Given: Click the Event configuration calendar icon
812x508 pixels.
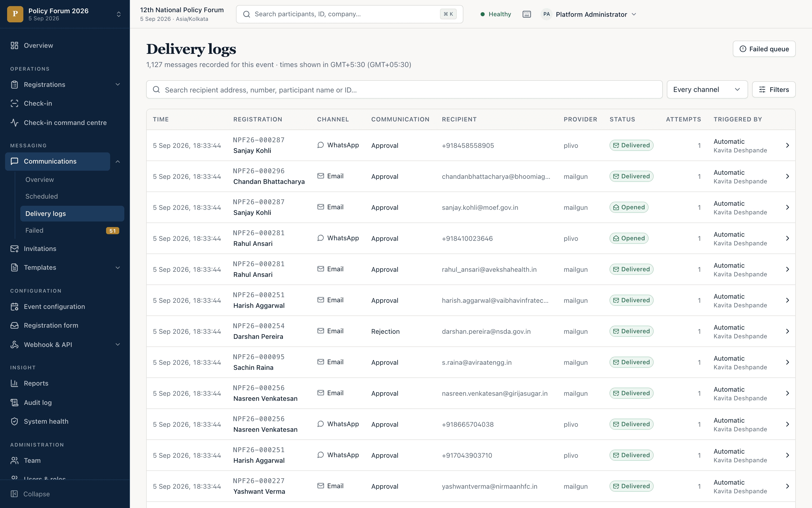Looking at the screenshot, I should point(14,306).
